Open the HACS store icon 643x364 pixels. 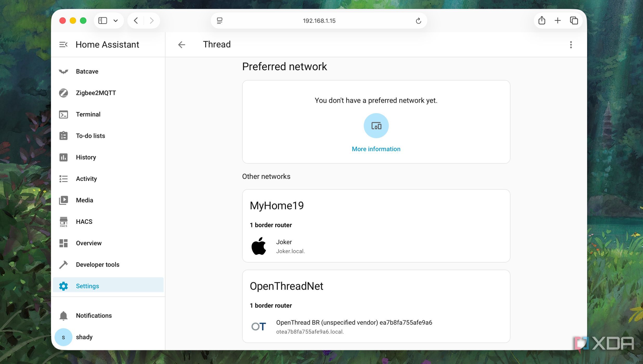point(63,222)
